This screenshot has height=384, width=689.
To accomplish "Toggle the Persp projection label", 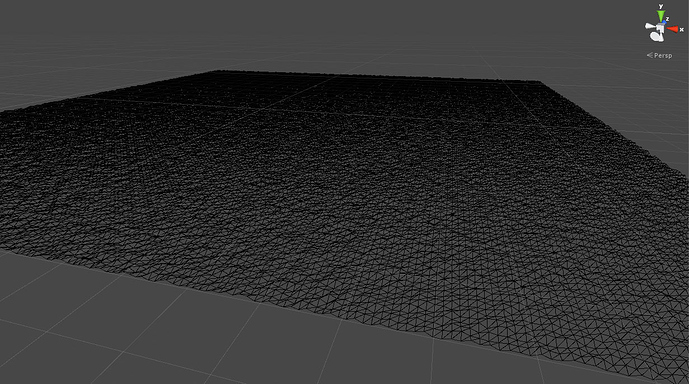I will pos(663,55).
